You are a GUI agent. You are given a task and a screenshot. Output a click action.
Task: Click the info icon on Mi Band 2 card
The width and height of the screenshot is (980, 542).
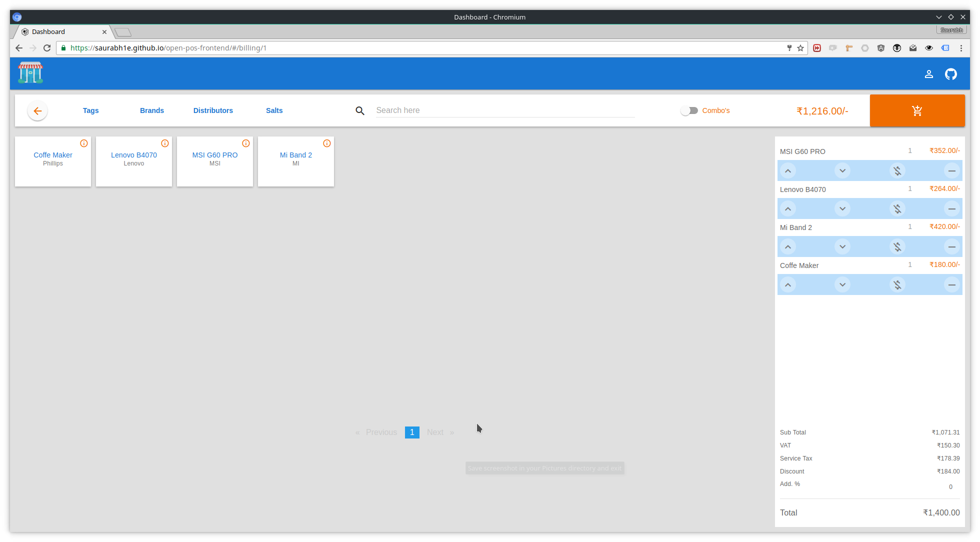327,143
